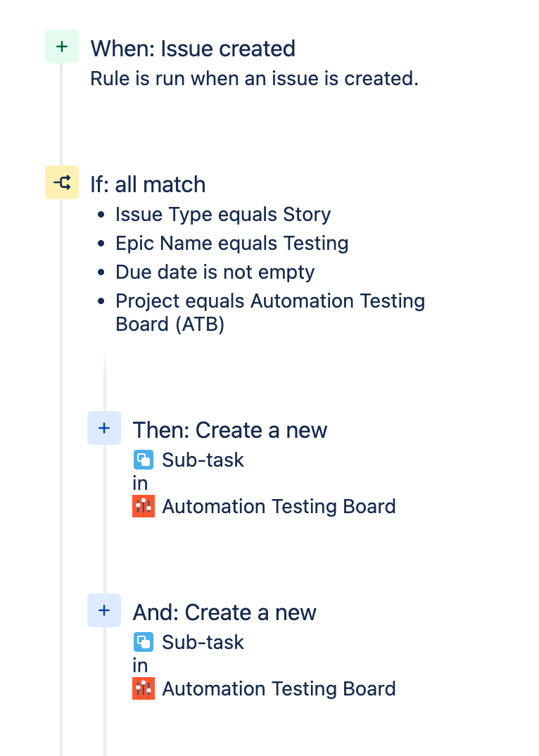Screen dimensions: 539x756
Task: Click the Automation Testing Board text under And
Action: coord(279,688)
